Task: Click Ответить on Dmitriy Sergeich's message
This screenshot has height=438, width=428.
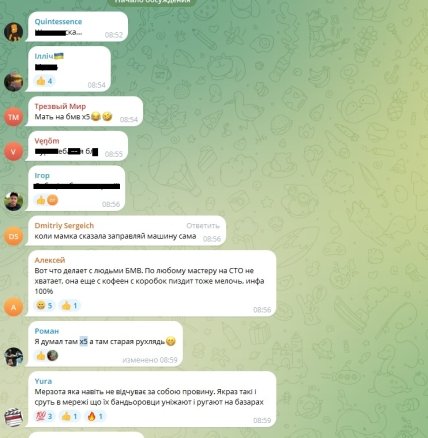Action: click(203, 226)
